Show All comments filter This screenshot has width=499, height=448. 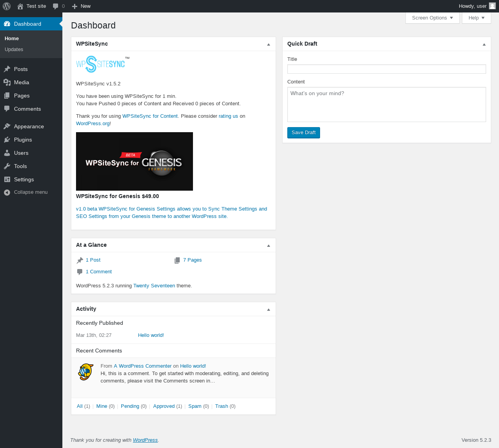(x=80, y=406)
